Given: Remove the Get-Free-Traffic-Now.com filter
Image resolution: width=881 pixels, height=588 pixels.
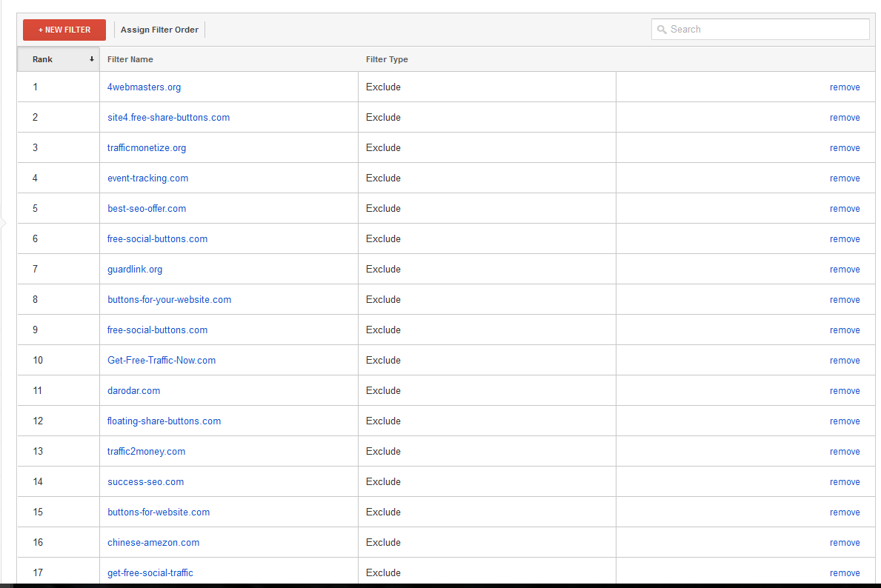Looking at the screenshot, I should [x=845, y=360].
